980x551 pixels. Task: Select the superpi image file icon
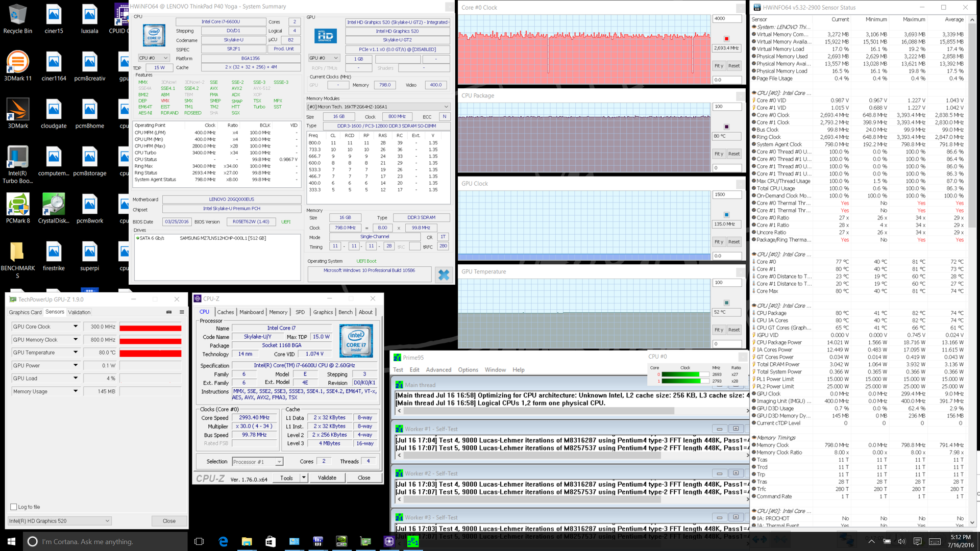[x=89, y=256]
